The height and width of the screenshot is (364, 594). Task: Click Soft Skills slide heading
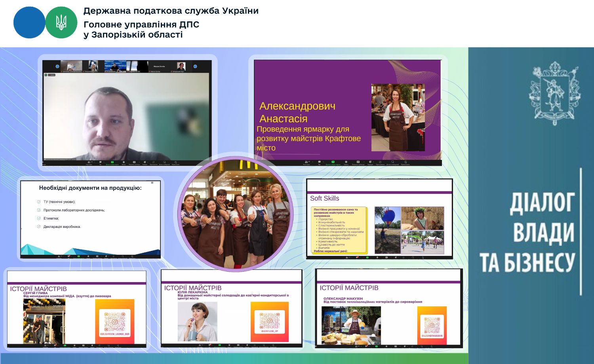point(324,199)
